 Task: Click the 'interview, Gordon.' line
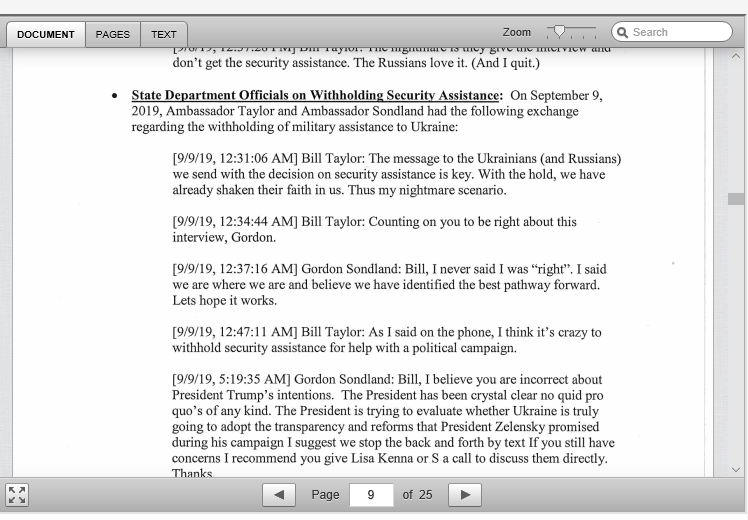224,238
